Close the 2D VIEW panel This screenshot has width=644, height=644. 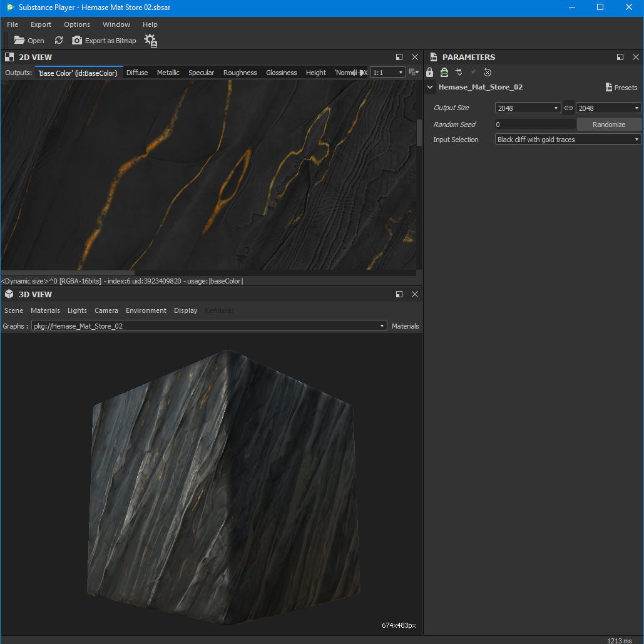(x=415, y=57)
